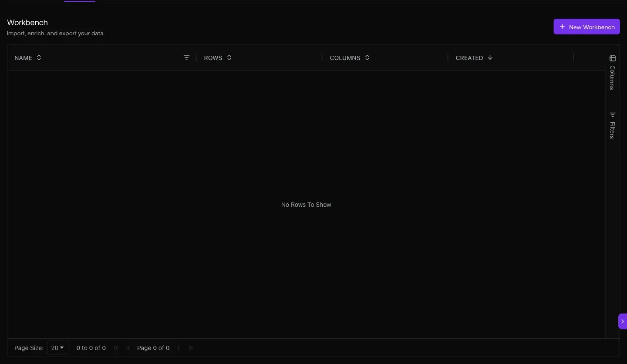Toggle the CREATED descending sort arrow
This screenshot has height=364, width=627.
pos(490,57)
